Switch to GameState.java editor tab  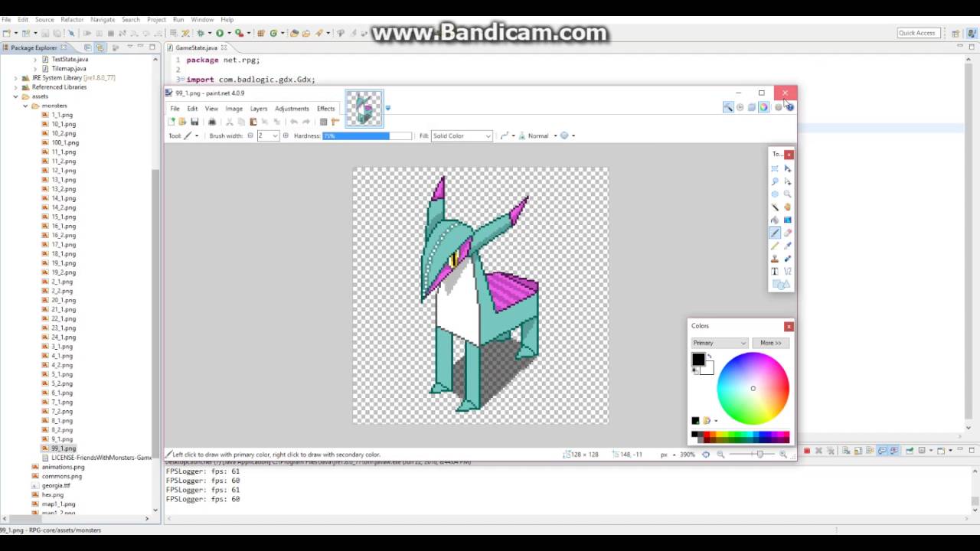tap(196, 47)
